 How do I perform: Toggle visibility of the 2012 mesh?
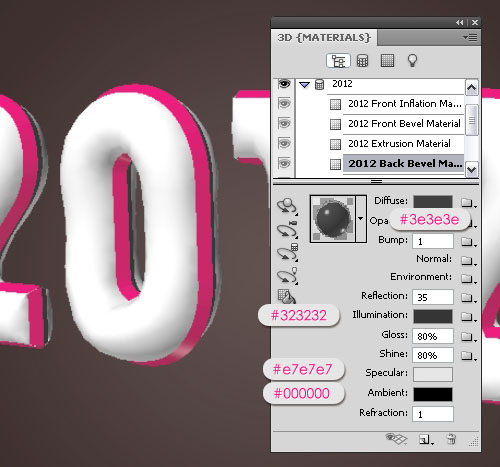point(284,84)
